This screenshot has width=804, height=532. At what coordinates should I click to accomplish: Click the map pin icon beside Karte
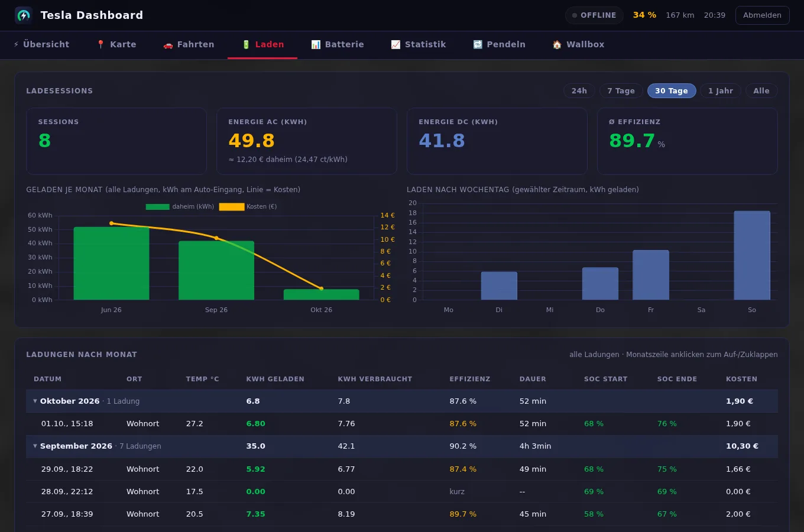[x=100, y=44]
